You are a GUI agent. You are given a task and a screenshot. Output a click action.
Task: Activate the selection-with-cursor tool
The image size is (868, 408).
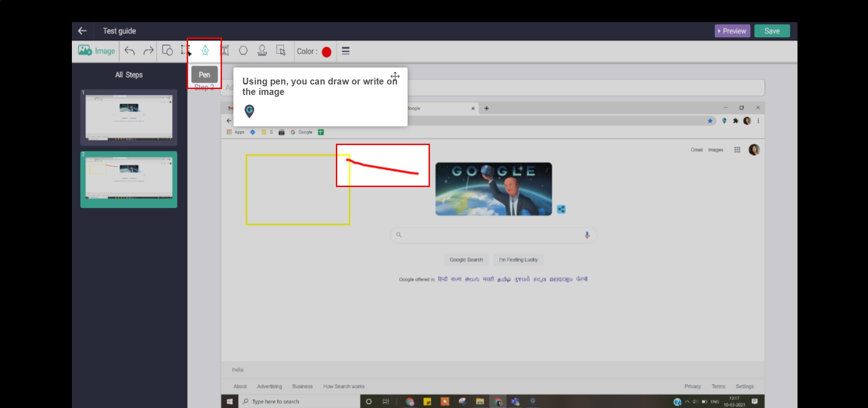click(x=281, y=51)
